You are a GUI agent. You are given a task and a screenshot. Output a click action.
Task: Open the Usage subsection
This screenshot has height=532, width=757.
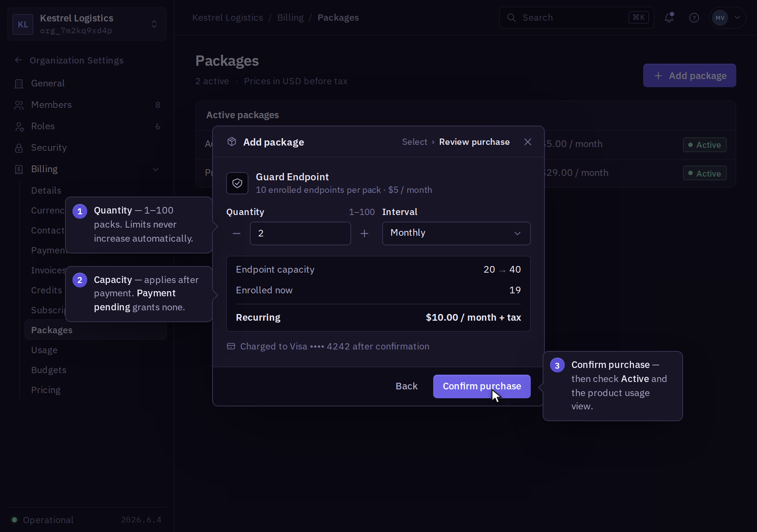pyautogui.click(x=96, y=350)
